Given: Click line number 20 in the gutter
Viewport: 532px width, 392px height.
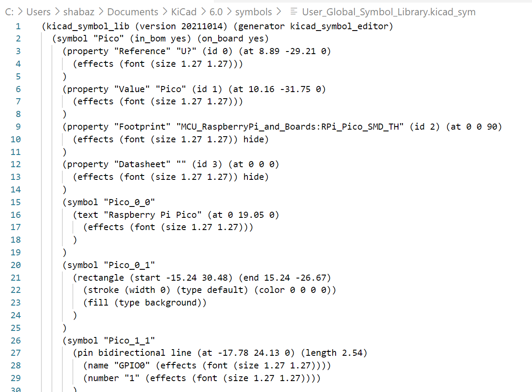Looking at the screenshot, I should tap(16, 265).
